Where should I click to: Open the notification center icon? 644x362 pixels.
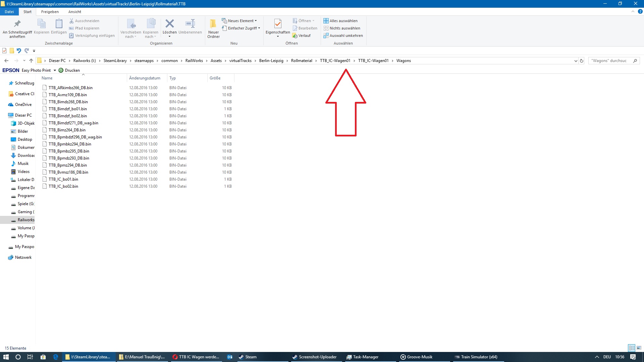[x=633, y=357]
